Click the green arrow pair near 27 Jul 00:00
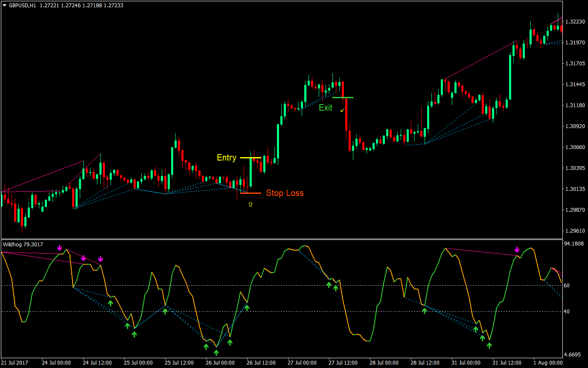This screenshot has height=368, width=588. pyautogui.click(x=332, y=285)
